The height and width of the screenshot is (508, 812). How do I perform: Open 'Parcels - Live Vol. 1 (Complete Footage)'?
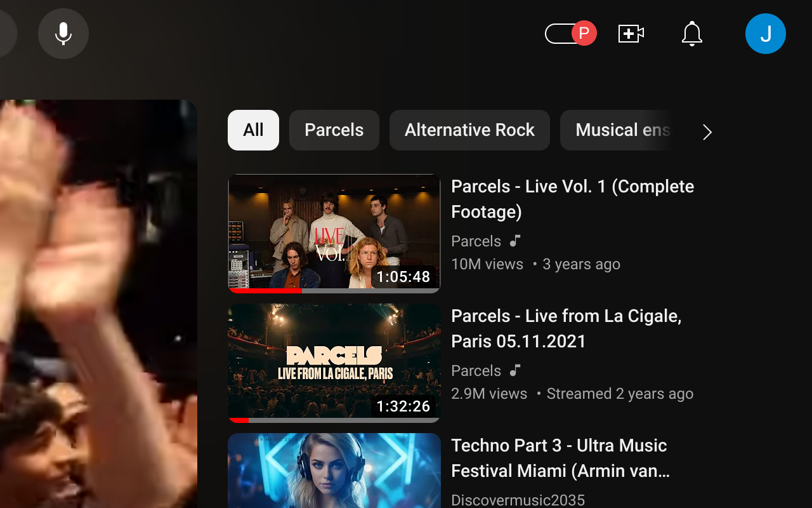click(x=572, y=199)
